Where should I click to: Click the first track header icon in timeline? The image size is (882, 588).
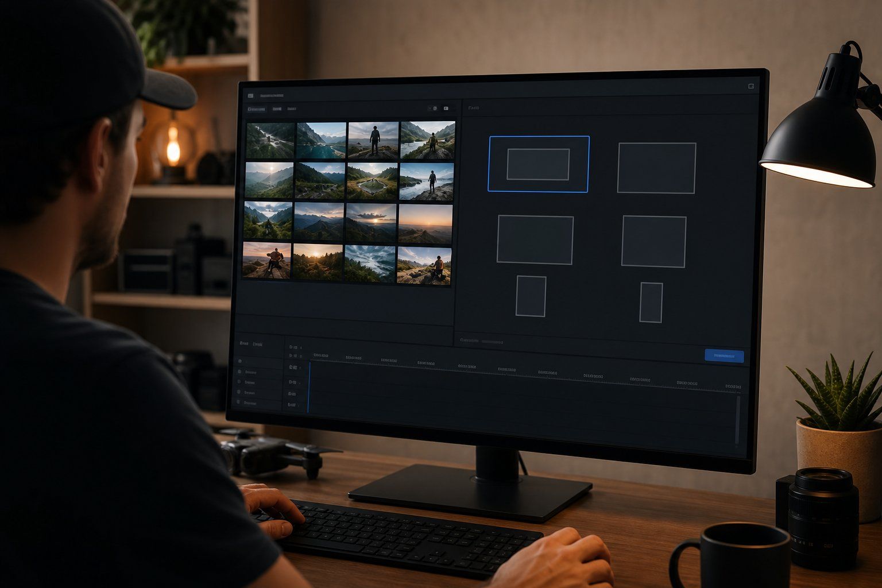tap(291, 347)
